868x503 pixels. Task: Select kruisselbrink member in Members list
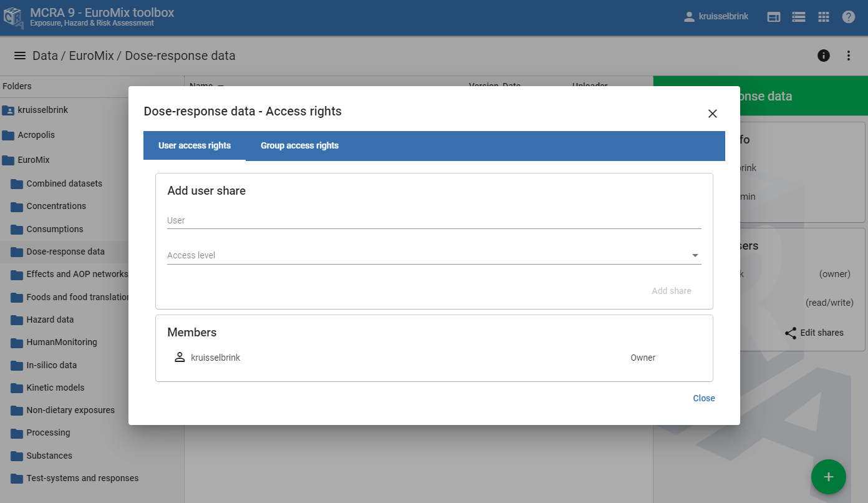click(x=215, y=358)
